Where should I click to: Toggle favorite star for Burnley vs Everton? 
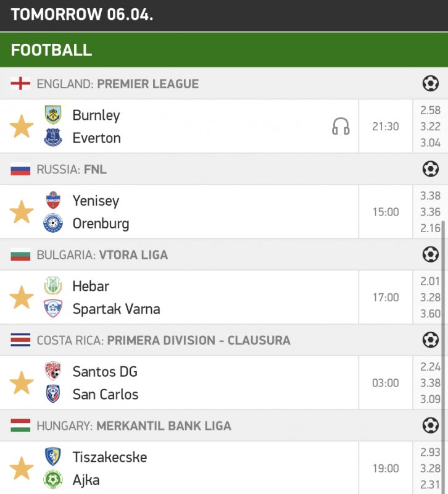pyautogui.click(x=22, y=127)
